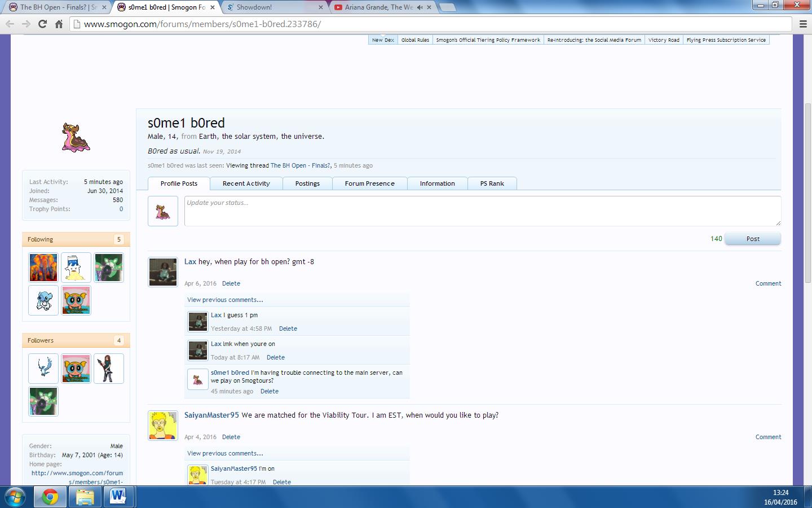Open Re-introducing the Social Media Forum notice
The image size is (812, 508).
point(594,40)
